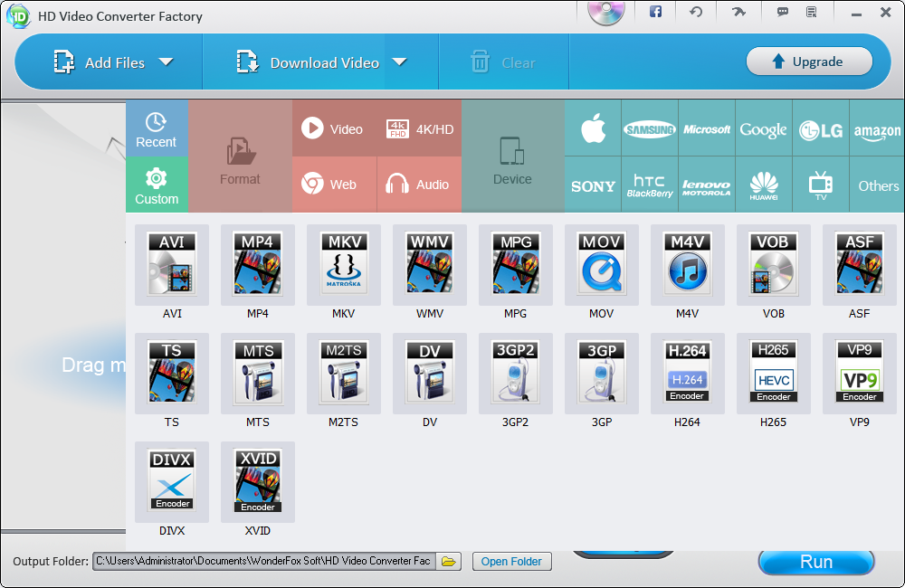Switch to the Recent tab
This screenshot has height=588, width=905.
click(x=157, y=129)
